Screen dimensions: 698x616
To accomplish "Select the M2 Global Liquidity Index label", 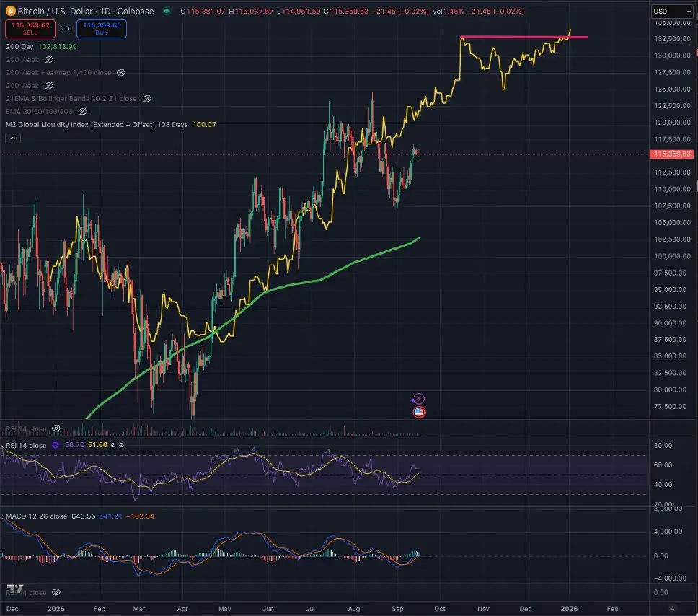I will (97, 125).
